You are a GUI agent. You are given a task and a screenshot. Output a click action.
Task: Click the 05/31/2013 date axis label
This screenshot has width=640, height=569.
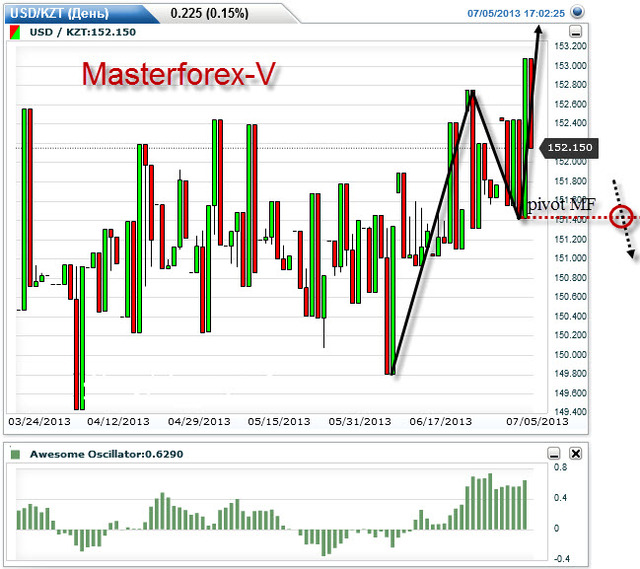click(360, 421)
